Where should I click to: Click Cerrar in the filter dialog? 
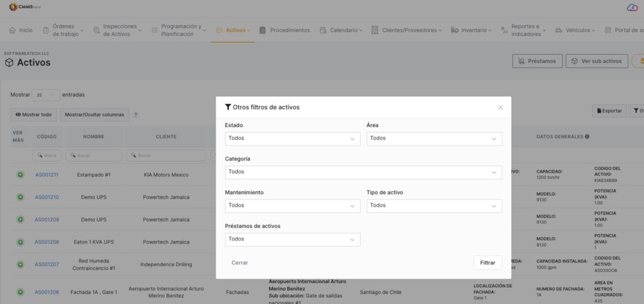(x=240, y=262)
